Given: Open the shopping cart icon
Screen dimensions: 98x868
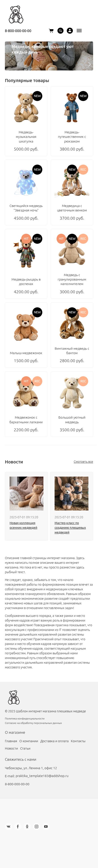Looking at the screenshot, I should [51, 31].
